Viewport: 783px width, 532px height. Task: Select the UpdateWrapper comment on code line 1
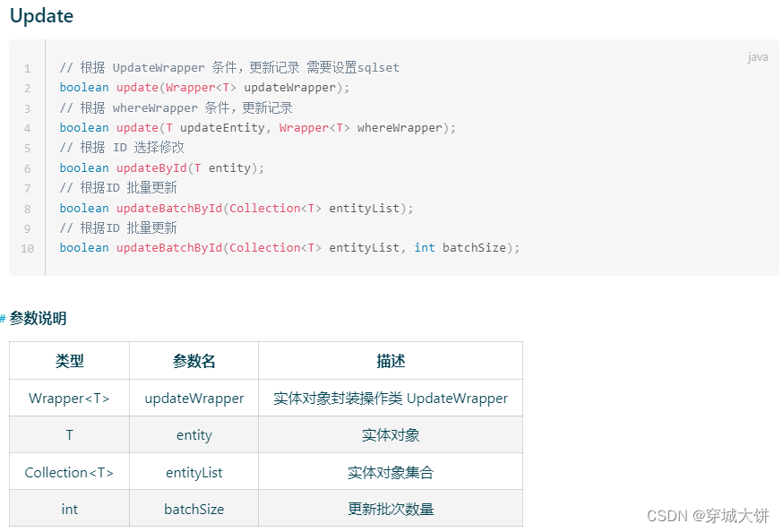pos(229,67)
